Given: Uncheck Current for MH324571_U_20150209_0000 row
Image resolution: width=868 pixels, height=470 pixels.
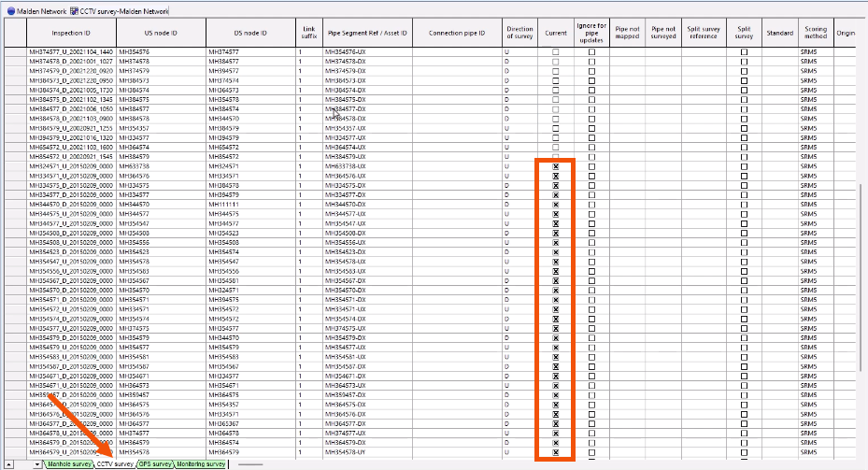Looking at the screenshot, I should click(555, 166).
